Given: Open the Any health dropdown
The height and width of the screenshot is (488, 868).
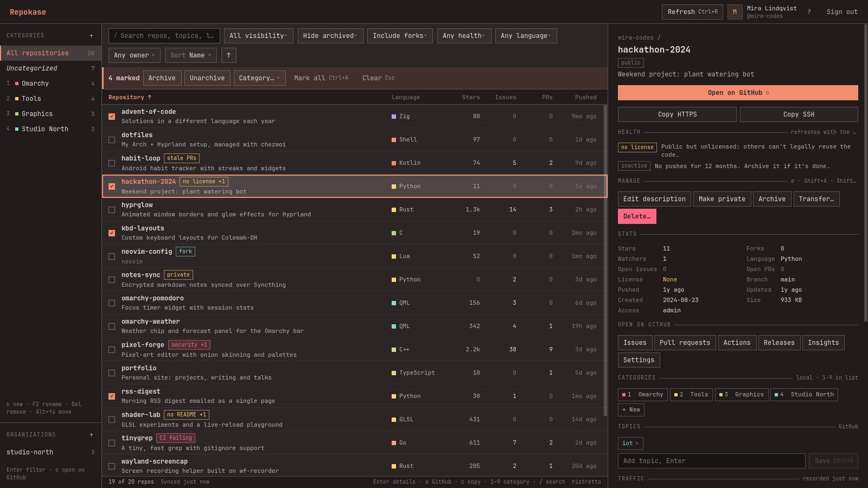Looking at the screenshot, I should pos(464,36).
